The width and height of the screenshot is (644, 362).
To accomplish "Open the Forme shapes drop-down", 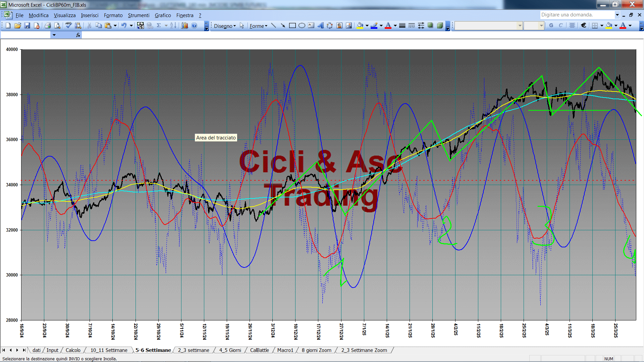I will point(258,26).
